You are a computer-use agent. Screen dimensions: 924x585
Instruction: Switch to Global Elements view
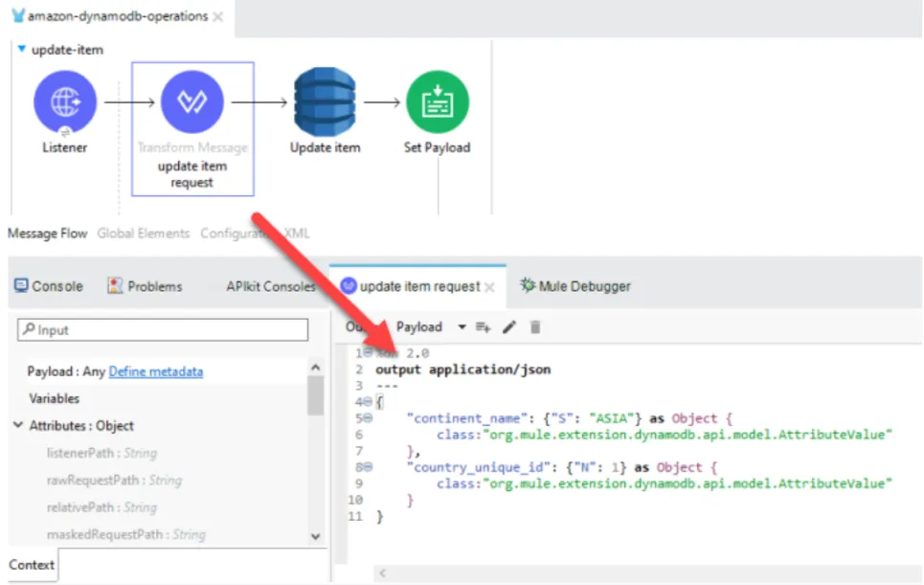click(144, 234)
